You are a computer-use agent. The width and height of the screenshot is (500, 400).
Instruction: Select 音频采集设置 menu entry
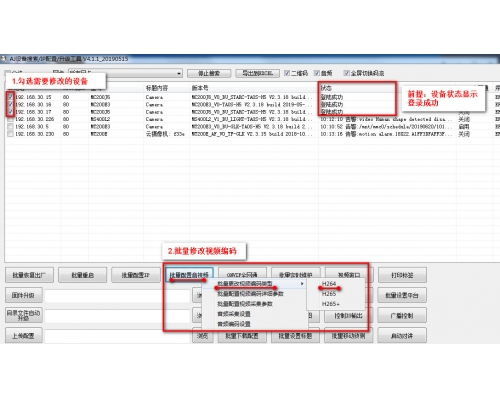click(234, 314)
